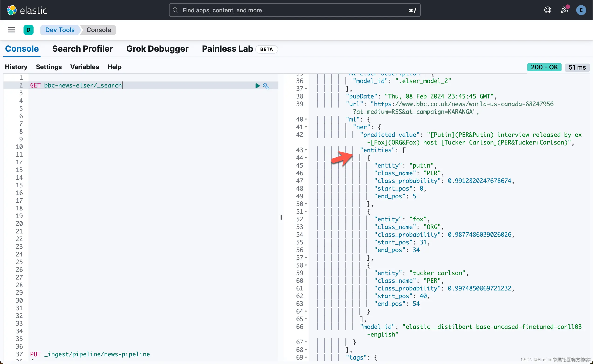Click the Find apps search field
This screenshot has width=593, height=364.
coord(294,10)
